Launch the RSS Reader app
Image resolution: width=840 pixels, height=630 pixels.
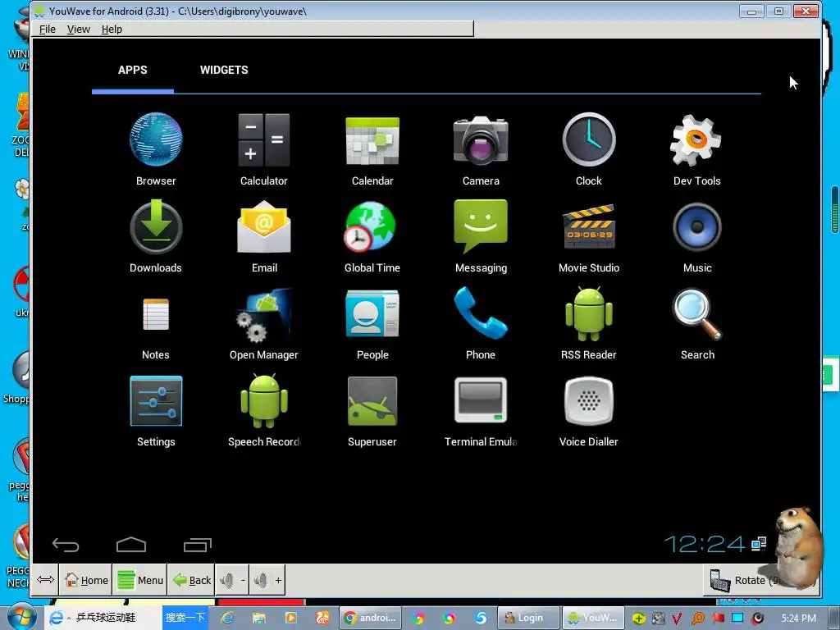point(589,314)
